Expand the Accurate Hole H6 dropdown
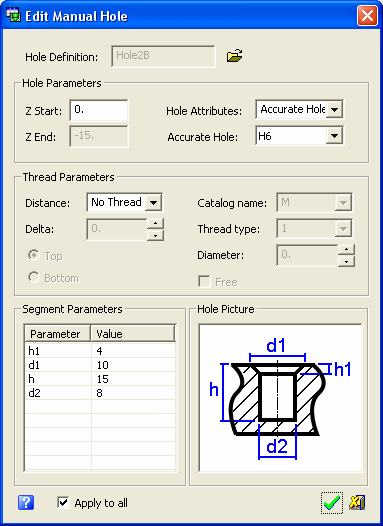The height and width of the screenshot is (526, 383). click(334, 136)
